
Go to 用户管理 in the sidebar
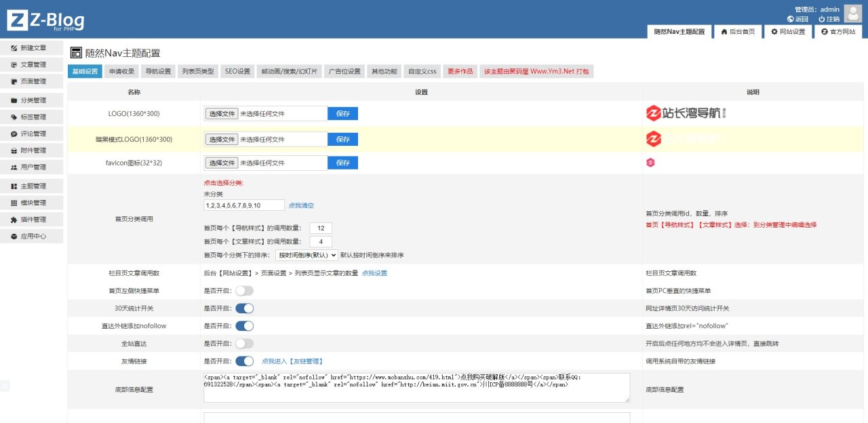(x=32, y=167)
